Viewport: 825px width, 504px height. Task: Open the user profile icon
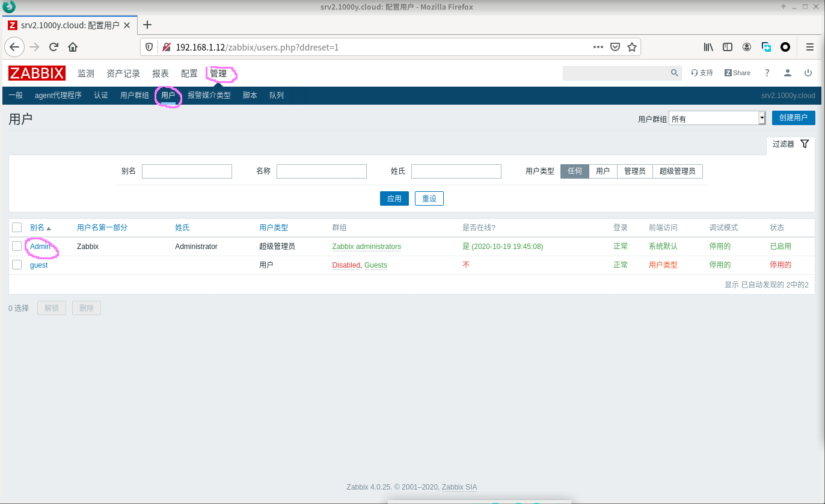click(787, 73)
